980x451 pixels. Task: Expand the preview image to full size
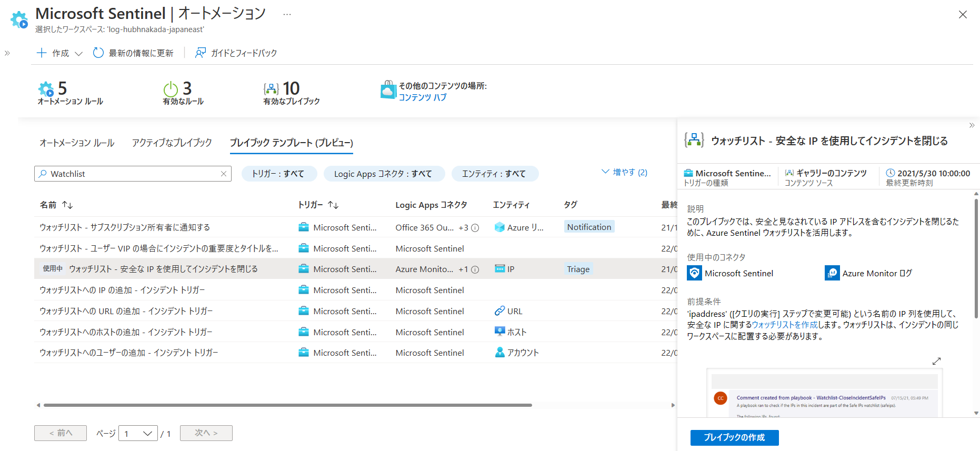pos(936,361)
